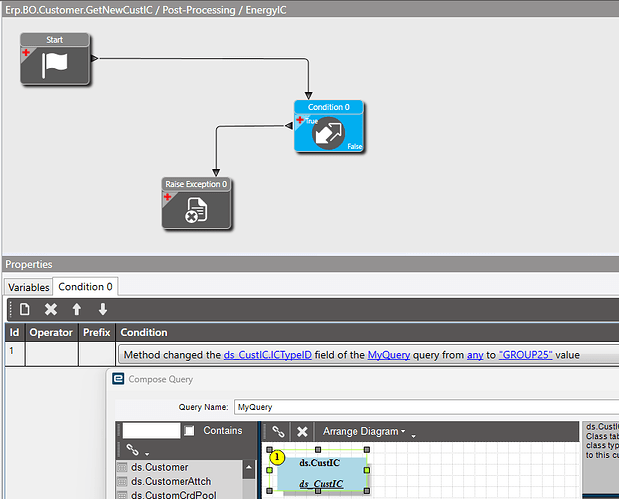Click the Start node title bar
The image size is (619, 499).
[x=55, y=40]
